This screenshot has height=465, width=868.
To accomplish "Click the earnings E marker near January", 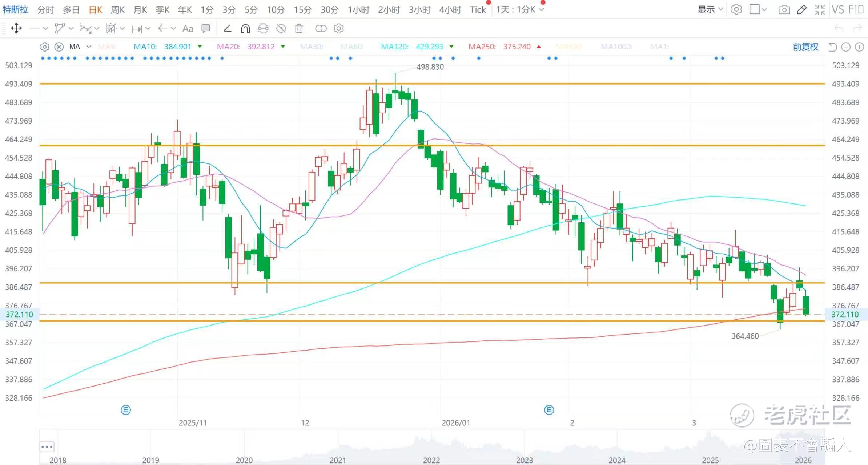I will tap(549, 410).
